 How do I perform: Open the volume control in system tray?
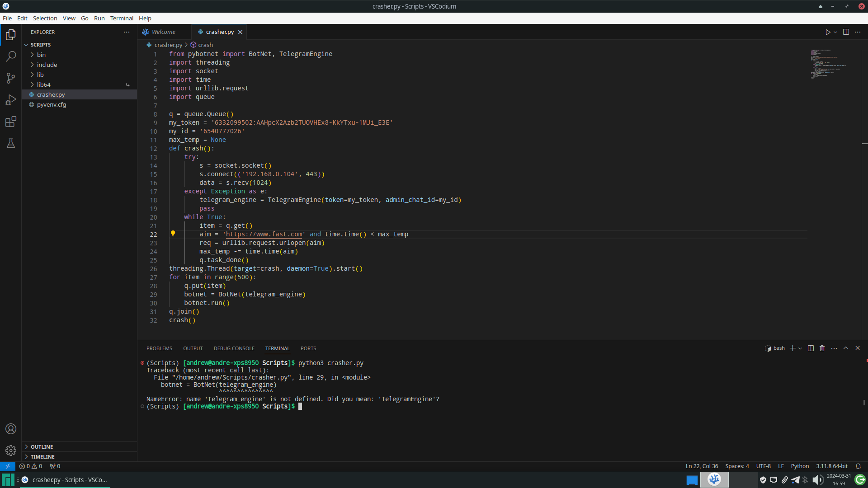pos(817,480)
